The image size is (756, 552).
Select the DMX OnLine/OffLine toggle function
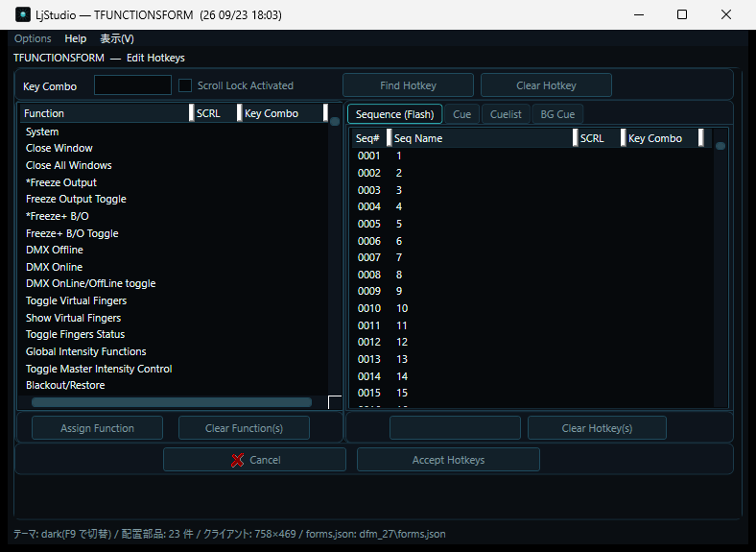174,284
